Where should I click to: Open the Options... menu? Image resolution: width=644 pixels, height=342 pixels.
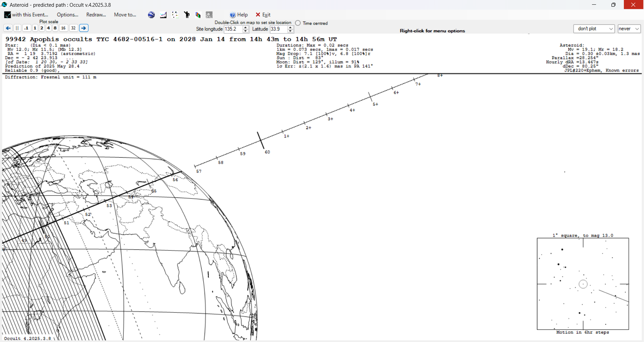click(67, 15)
